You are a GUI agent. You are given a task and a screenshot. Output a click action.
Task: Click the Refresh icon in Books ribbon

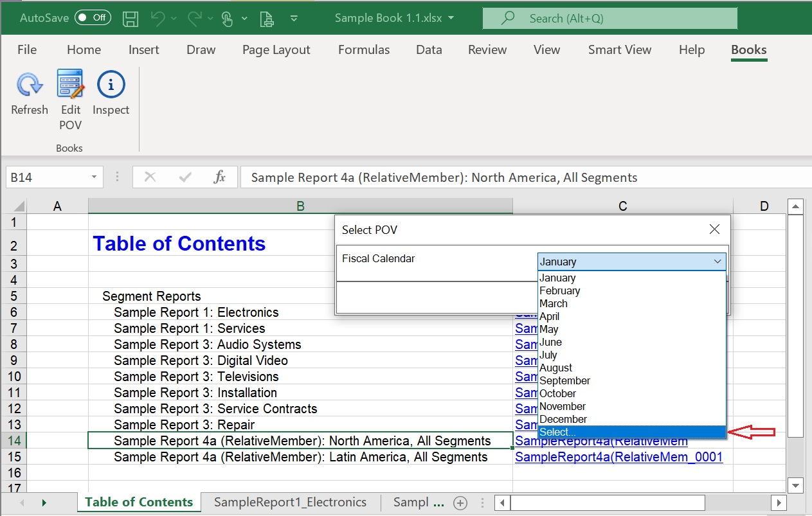(x=29, y=85)
